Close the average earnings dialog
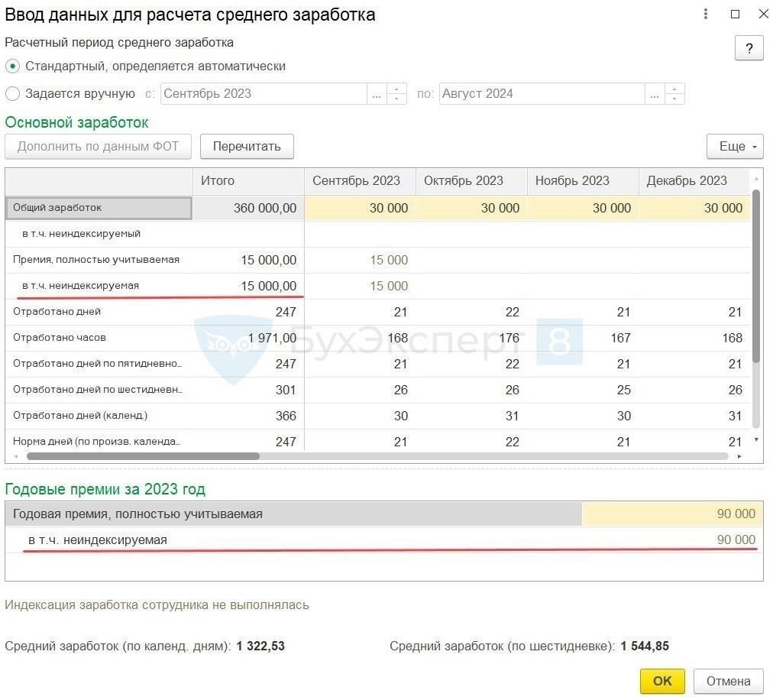 point(764,15)
